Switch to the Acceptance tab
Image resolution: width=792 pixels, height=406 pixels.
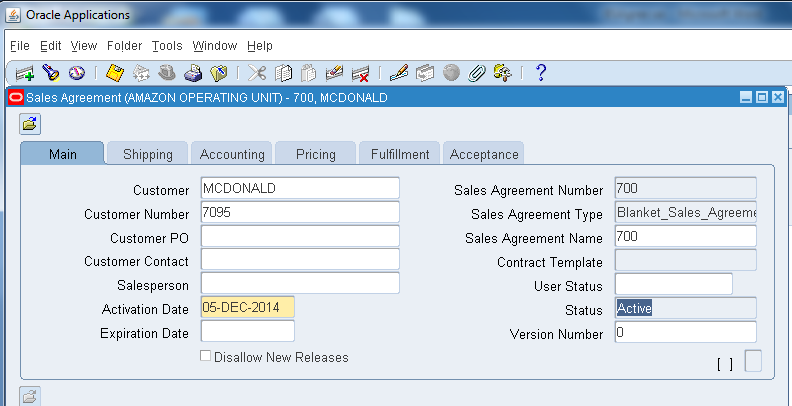point(483,154)
